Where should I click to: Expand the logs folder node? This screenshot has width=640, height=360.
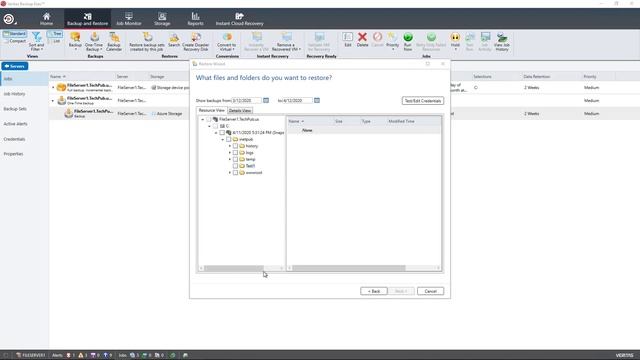tap(229, 153)
